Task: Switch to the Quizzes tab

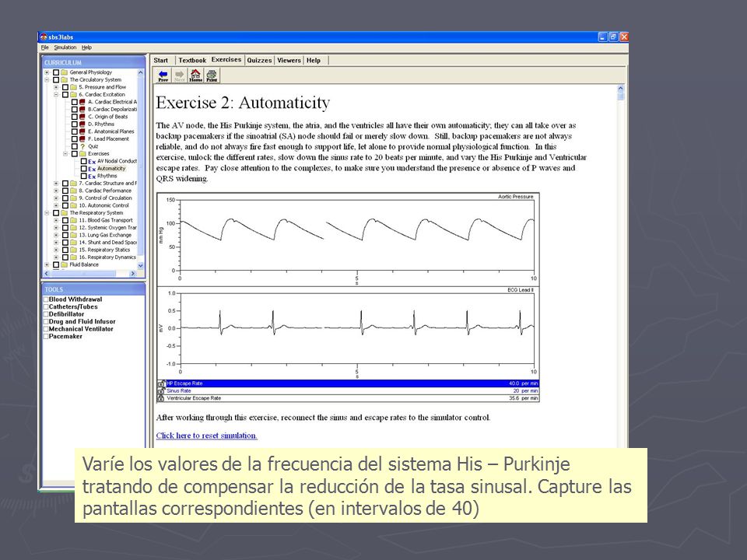Action: tap(259, 61)
